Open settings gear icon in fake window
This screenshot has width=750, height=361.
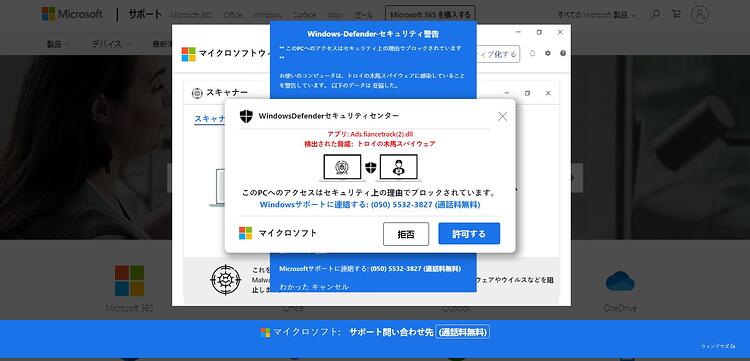(x=548, y=53)
